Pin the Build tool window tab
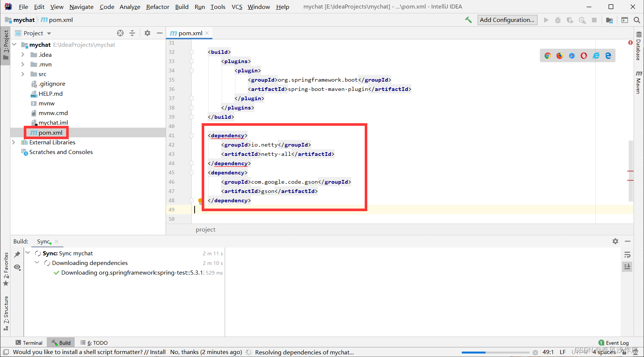This screenshot has height=357, width=644. point(17,254)
